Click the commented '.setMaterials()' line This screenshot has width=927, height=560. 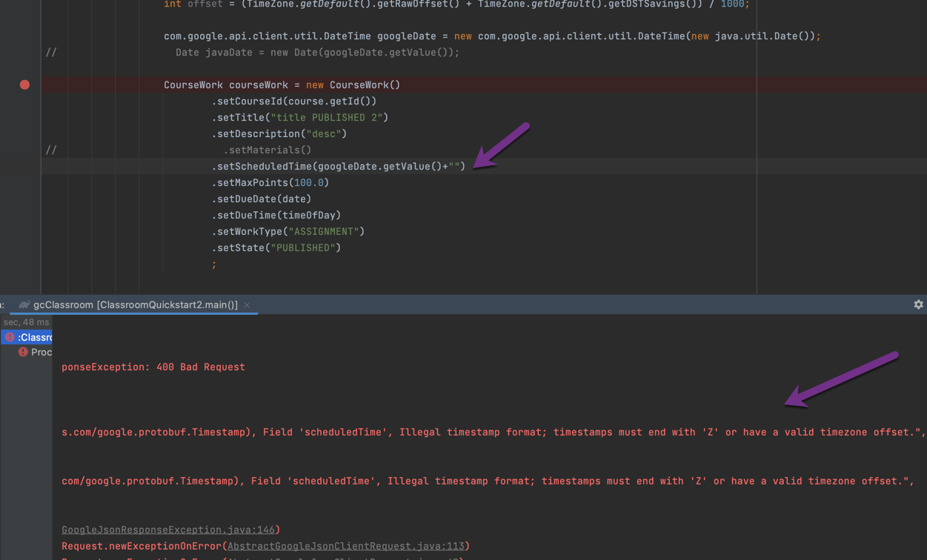268,150
